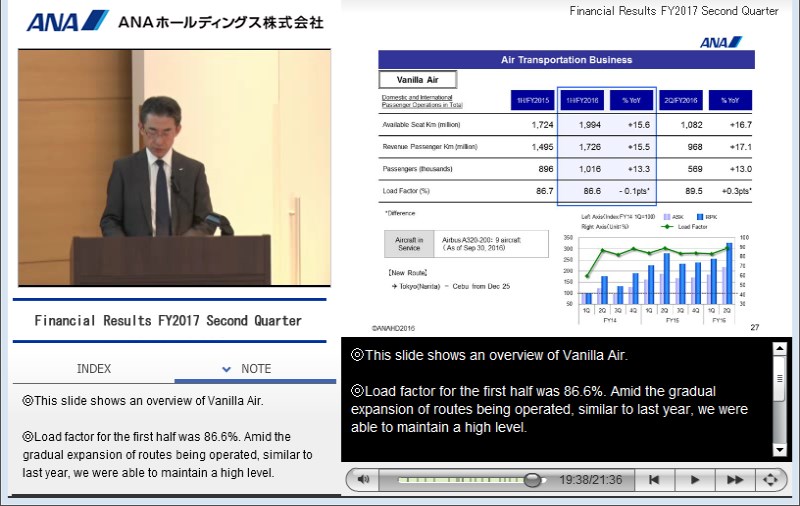
Task: Play the presentation video
Action: (694, 479)
